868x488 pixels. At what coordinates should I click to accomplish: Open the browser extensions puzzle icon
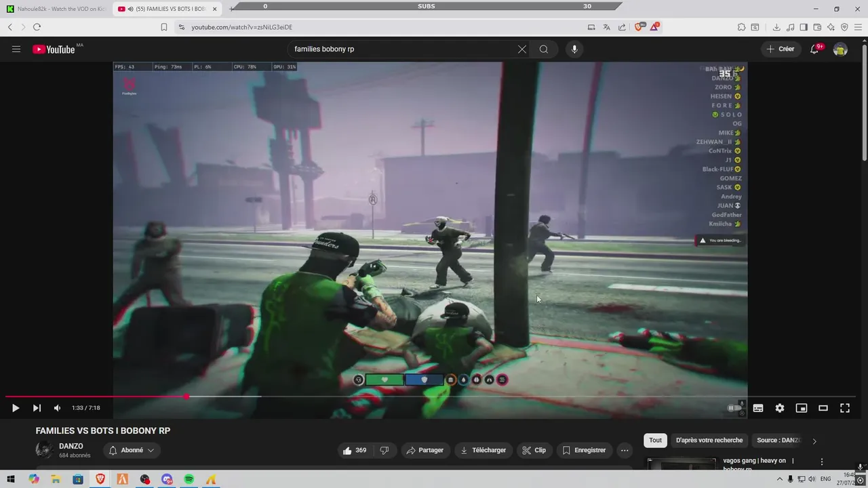coord(741,27)
